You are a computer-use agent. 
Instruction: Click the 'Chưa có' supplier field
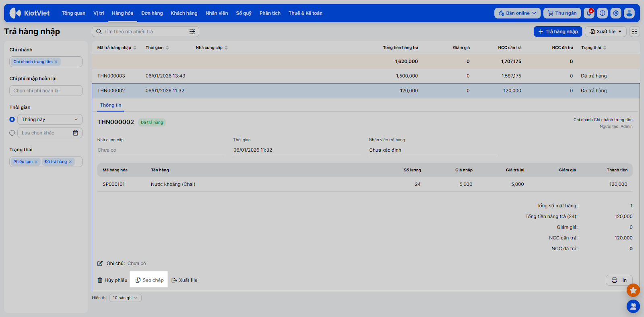pos(161,150)
